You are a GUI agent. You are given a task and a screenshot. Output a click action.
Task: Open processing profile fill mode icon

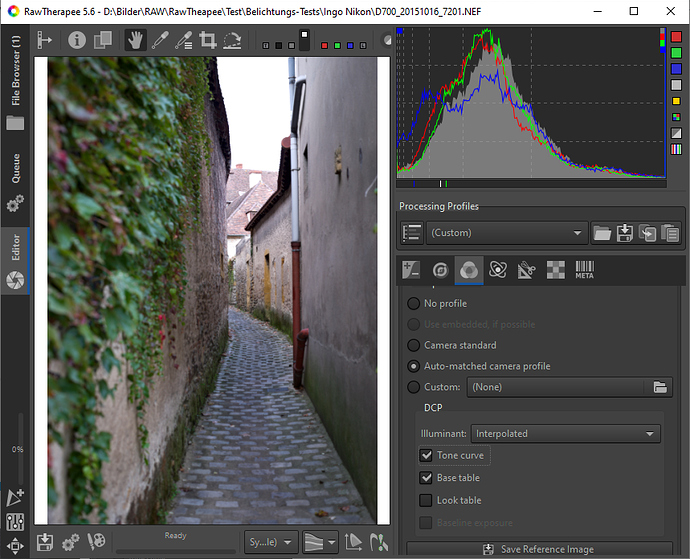[412, 232]
